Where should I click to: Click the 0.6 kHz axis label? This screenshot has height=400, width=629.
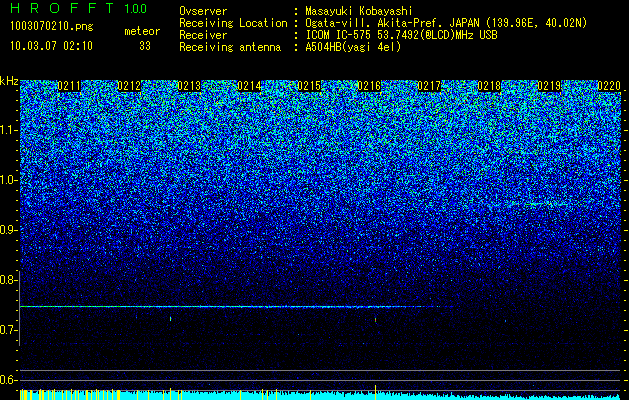point(8,380)
